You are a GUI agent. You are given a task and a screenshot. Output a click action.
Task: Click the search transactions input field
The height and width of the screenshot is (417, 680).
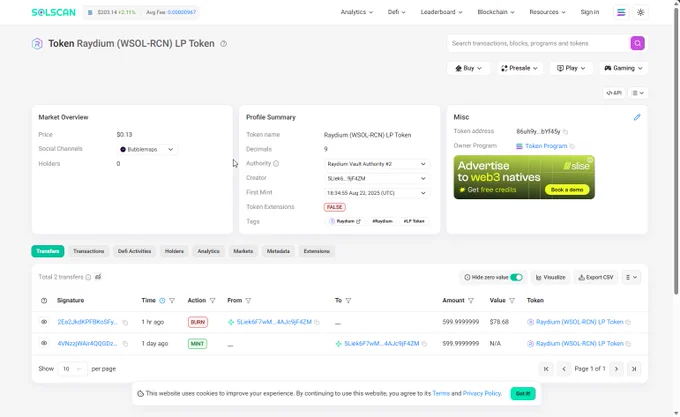(539, 43)
